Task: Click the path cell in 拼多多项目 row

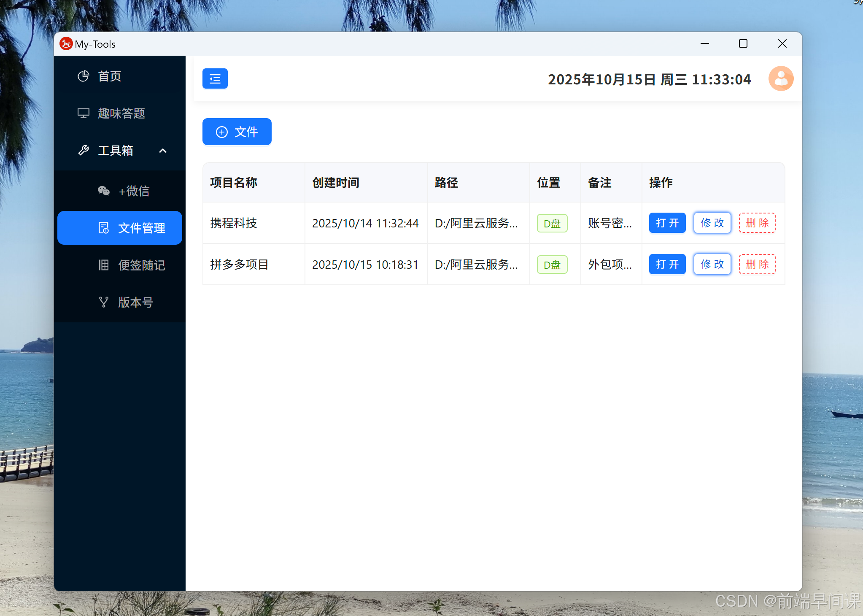Action: (x=479, y=265)
